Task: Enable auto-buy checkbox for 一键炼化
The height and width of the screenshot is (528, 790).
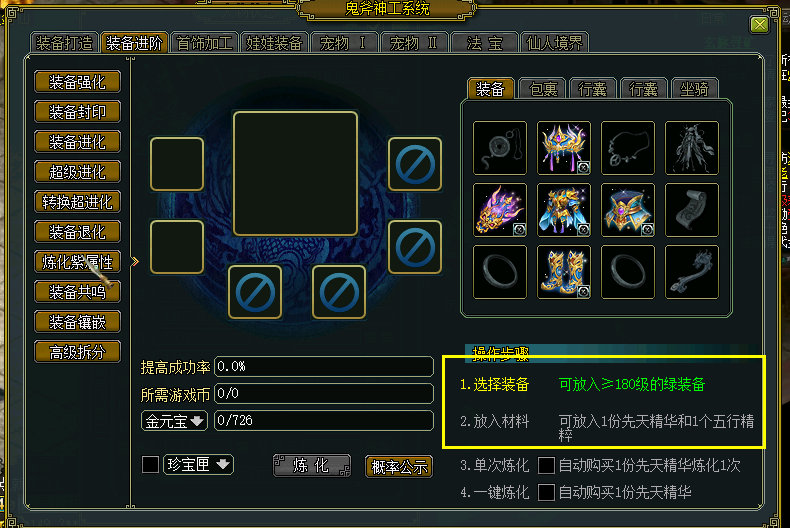Action: pos(546,492)
